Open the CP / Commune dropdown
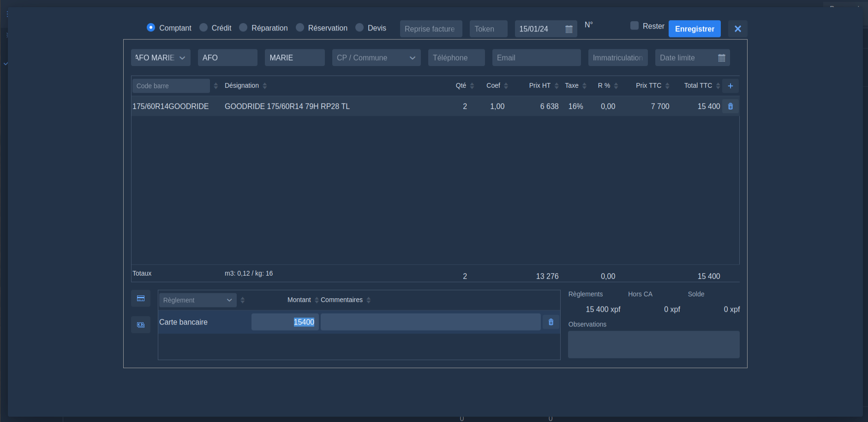This screenshot has height=422, width=868. [412, 58]
